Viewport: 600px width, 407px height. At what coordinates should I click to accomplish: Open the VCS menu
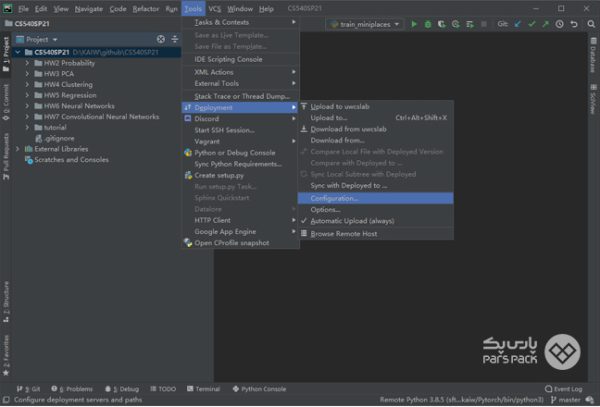[214, 8]
